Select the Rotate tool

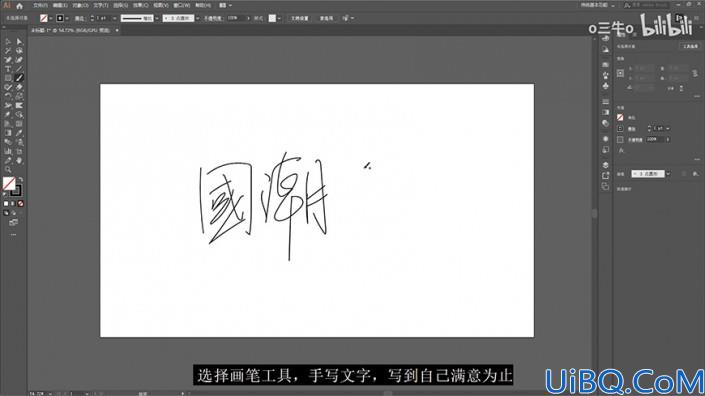[8, 96]
